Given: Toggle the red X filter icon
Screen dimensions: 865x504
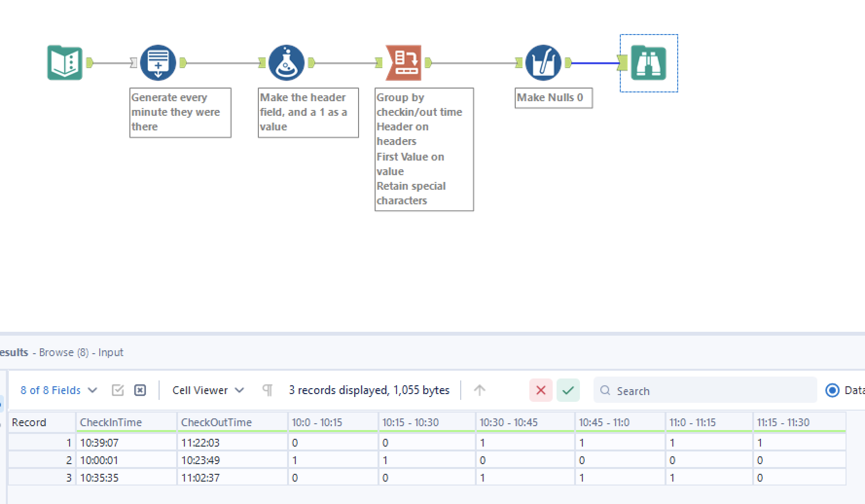Looking at the screenshot, I should point(540,390).
